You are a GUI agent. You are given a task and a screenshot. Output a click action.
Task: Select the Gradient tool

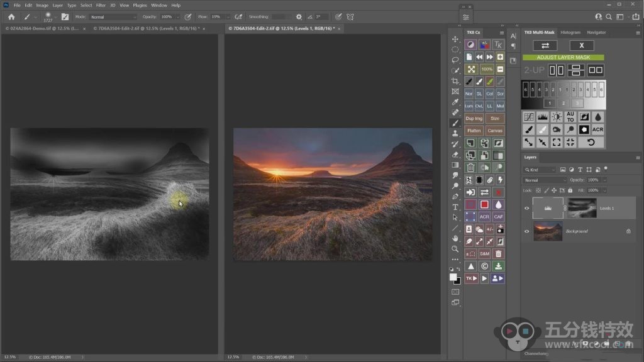tap(455, 165)
